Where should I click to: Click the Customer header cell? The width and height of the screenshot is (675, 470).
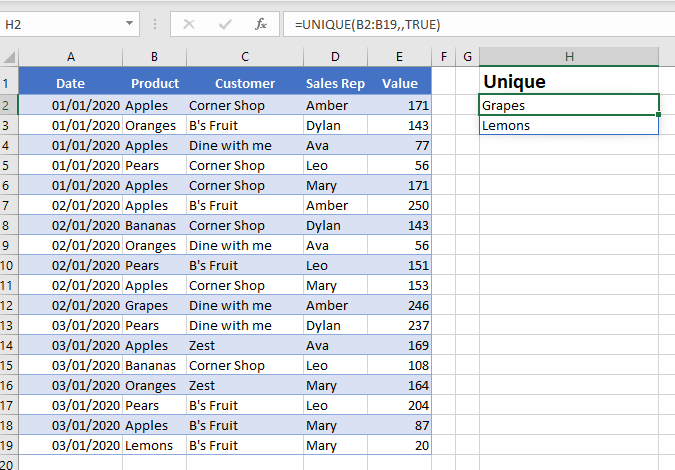coord(245,83)
